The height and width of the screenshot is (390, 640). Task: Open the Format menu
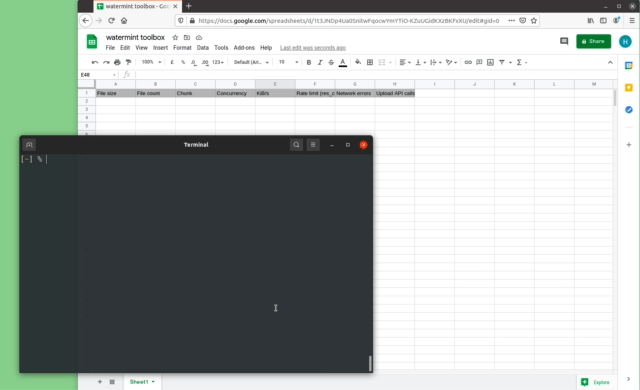tap(182, 48)
